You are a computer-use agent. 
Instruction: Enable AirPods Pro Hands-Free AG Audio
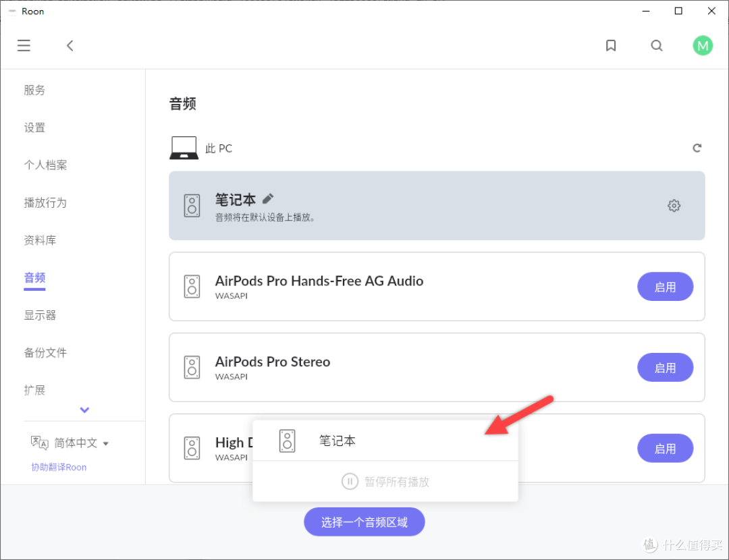[665, 287]
